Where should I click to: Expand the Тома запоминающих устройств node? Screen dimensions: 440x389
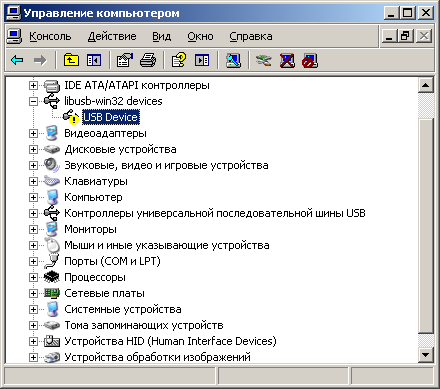[x=33, y=325]
